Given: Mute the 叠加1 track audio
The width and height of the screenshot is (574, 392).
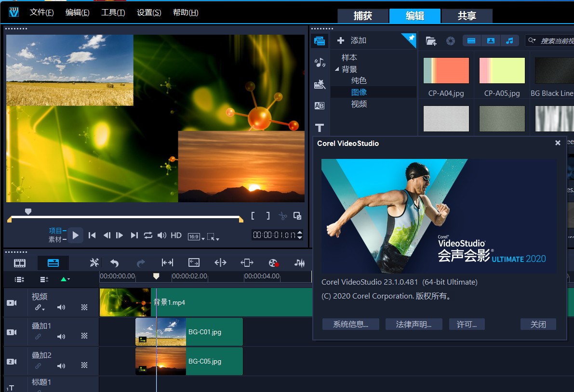Looking at the screenshot, I should [61, 337].
